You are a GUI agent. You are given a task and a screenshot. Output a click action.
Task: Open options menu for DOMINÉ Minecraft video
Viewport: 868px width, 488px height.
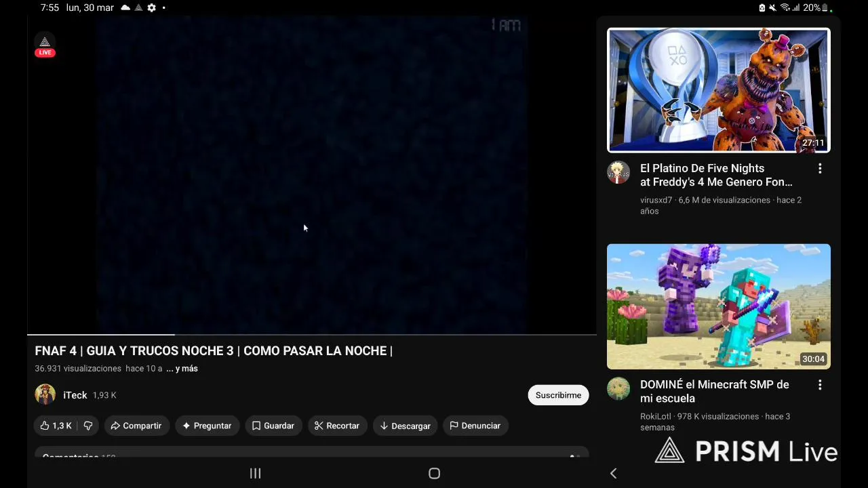[820, 385]
